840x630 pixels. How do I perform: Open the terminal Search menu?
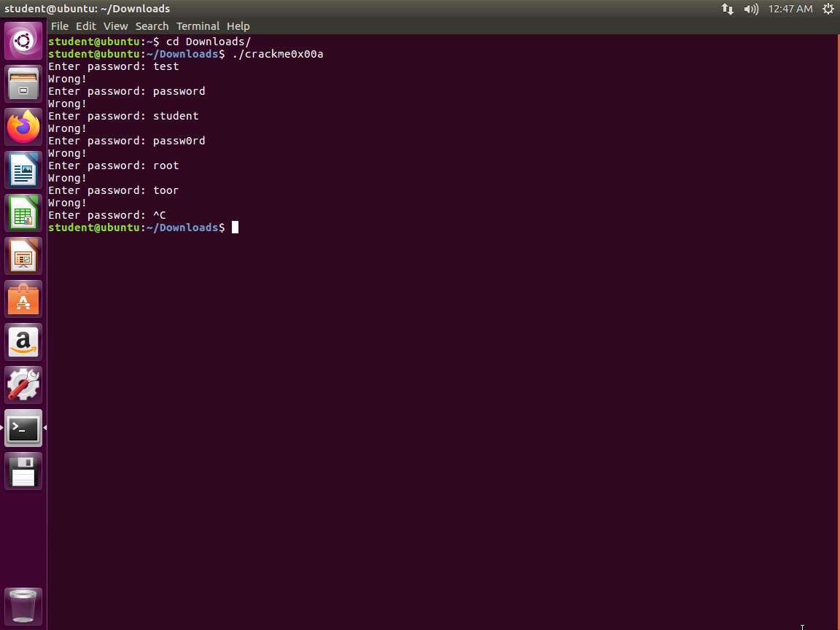[x=152, y=26]
